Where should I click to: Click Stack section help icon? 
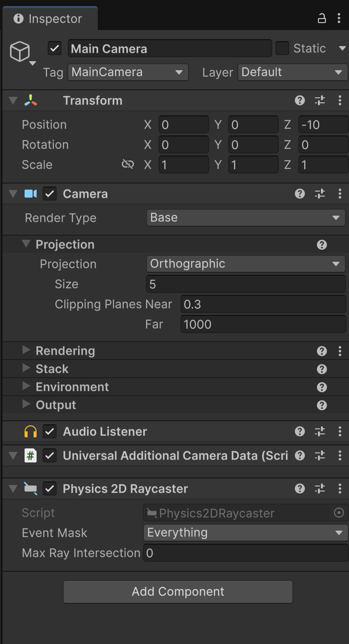tap(322, 369)
